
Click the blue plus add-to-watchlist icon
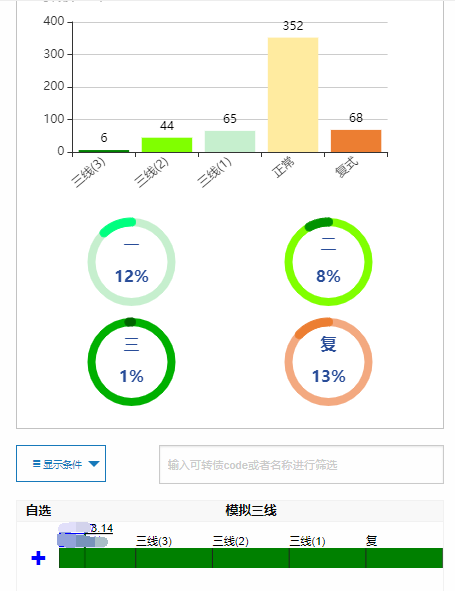point(38,558)
